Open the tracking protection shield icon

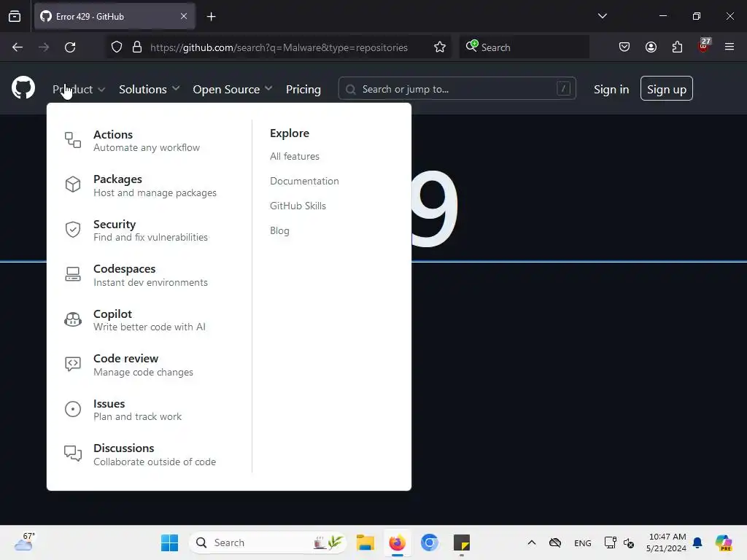coord(117,47)
